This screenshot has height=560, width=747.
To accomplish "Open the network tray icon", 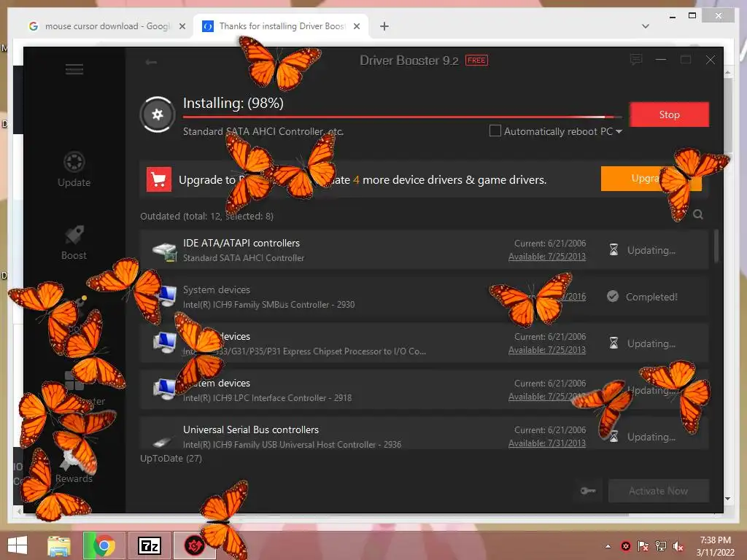I will coord(661,546).
